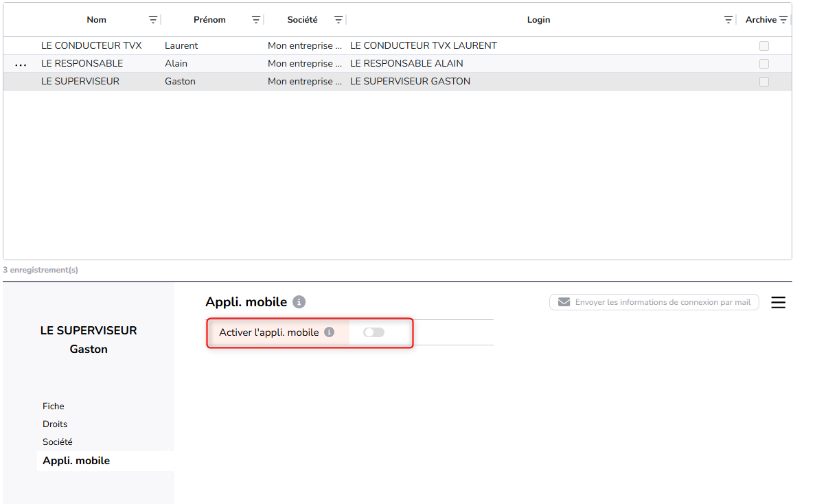Open filter icon on the Archive column
Viewport: 839px width, 504px height.
coord(783,20)
